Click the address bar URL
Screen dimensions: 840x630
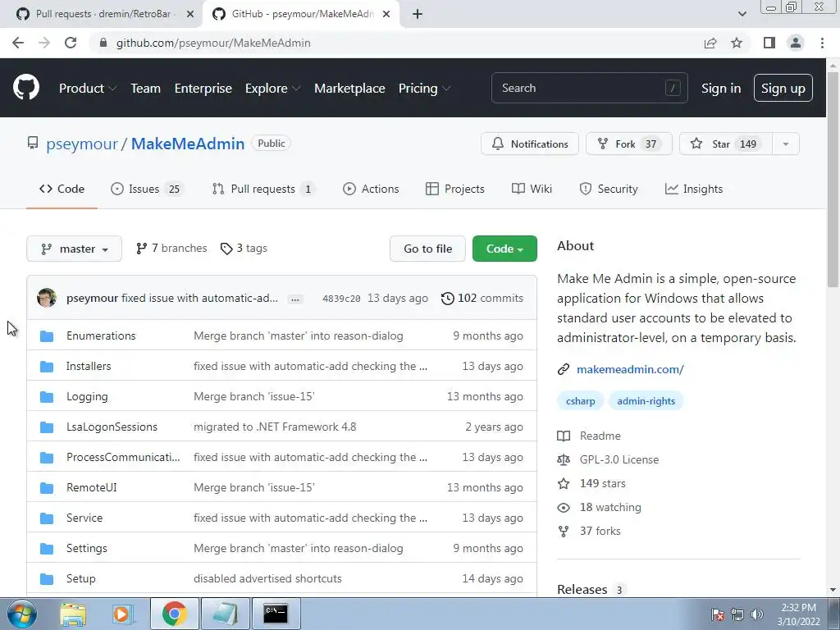[x=213, y=43]
